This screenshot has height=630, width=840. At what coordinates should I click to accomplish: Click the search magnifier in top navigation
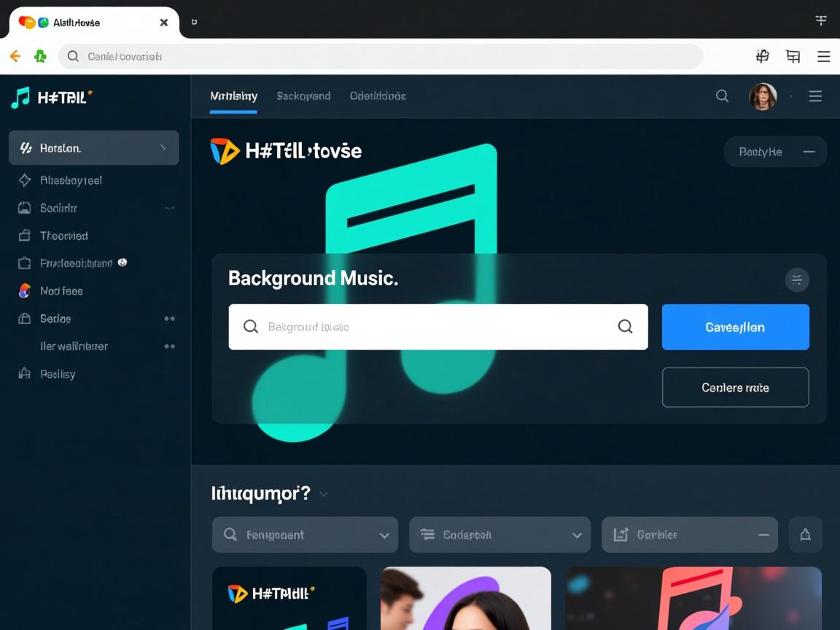[722, 96]
